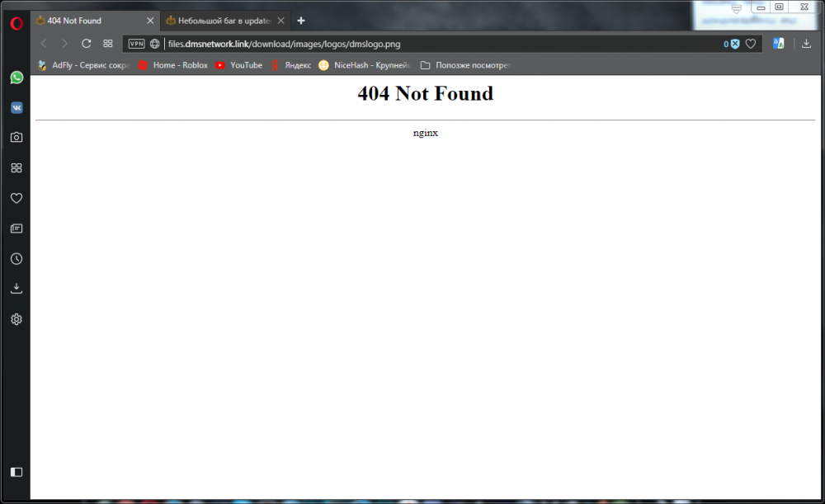Open personal news in the sidebar

pos(16,228)
